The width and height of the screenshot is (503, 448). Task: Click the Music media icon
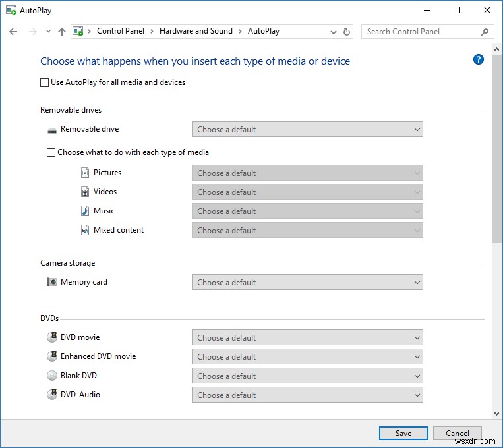point(84,211)
